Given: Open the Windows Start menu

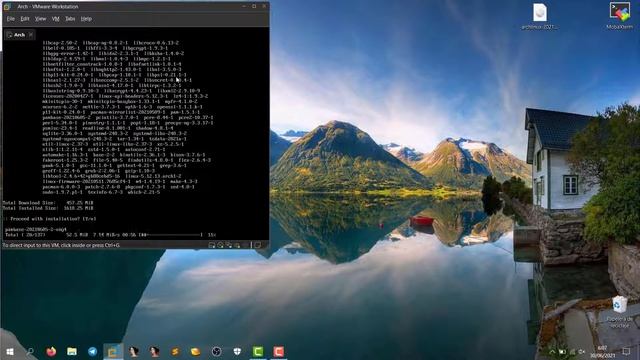Looking at the screenshot, I should [x=10, y=351].
